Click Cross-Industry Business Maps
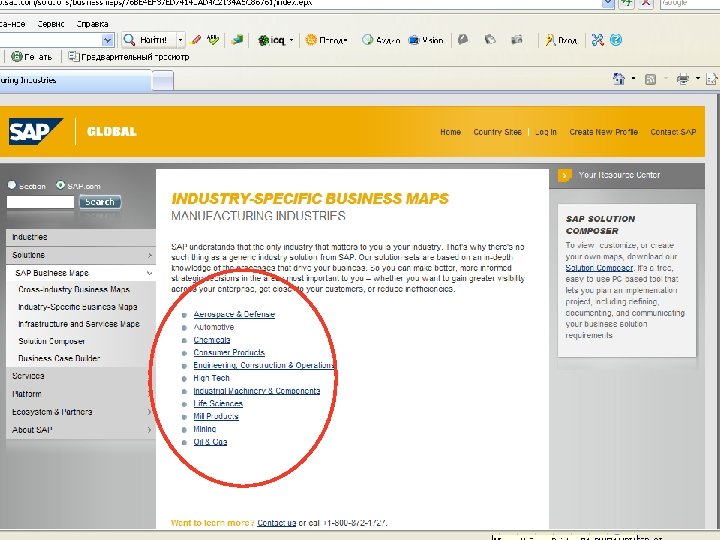The height and width of the screenshot is (540, 720). click(74, 289)
